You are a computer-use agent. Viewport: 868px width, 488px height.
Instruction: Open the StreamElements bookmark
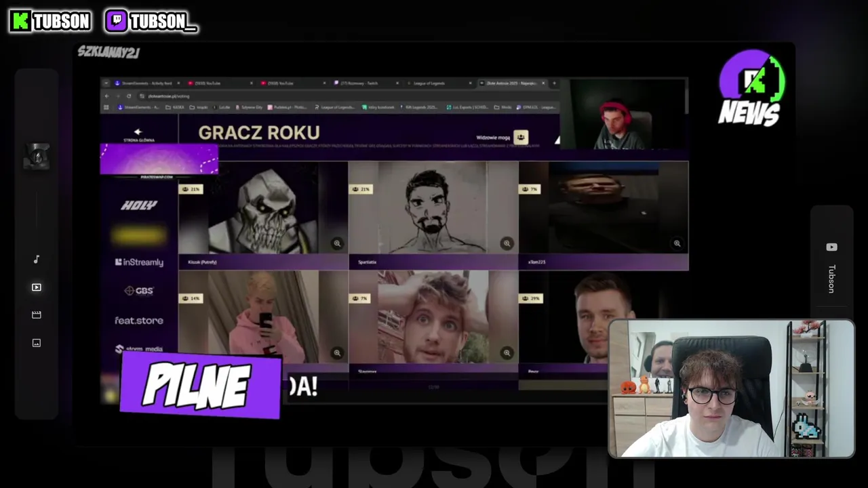(138, 107)
